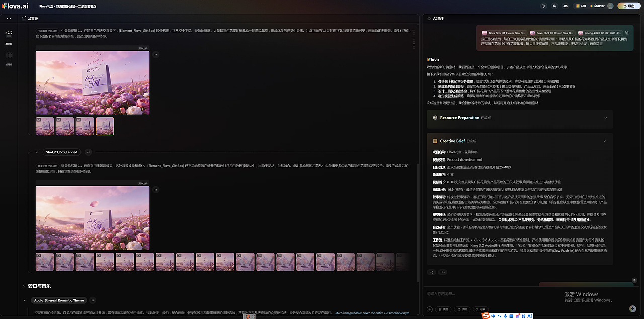
Task: Click the 故事板 panel header
Action: (30, 18)
